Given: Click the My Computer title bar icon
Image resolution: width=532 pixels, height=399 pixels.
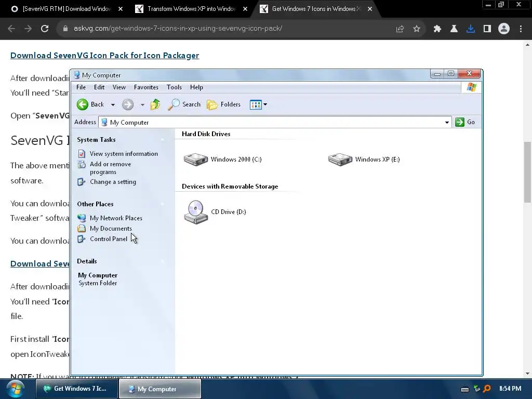Looking at the screenshot, I should 77,75.
